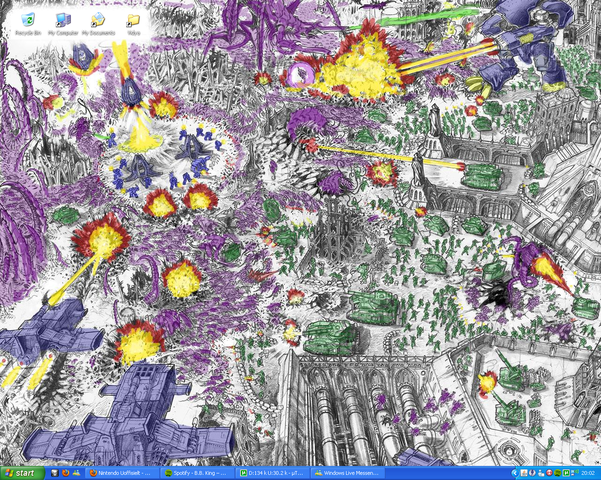
Task: Open Spotify from the system tray
Action: pyautogui.click(x=557, y=473)
